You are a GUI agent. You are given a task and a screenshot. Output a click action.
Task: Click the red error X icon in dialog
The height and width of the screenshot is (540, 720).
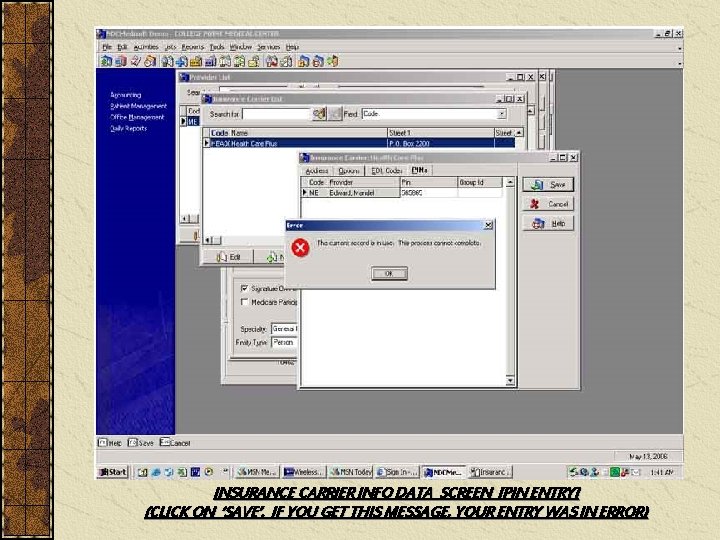pos(300,248)
